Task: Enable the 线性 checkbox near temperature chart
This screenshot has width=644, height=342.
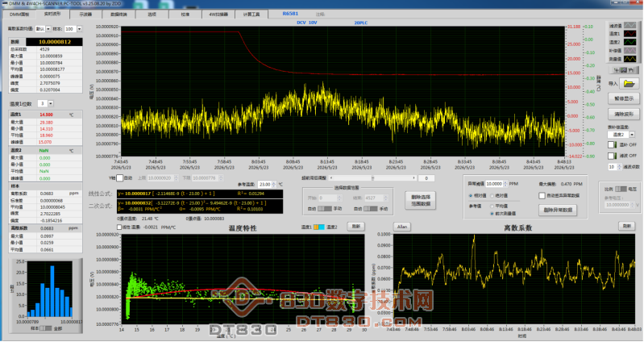Action: click(119, 227)
